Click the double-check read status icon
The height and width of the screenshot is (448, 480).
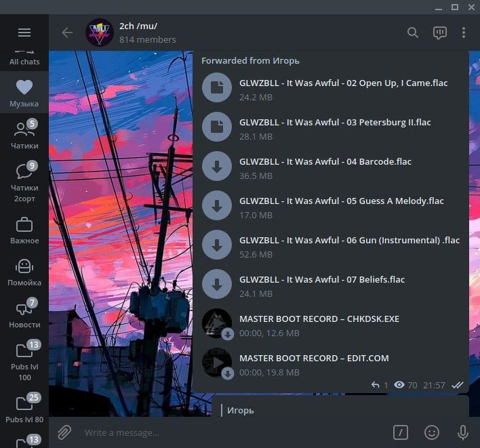[458, 385]
